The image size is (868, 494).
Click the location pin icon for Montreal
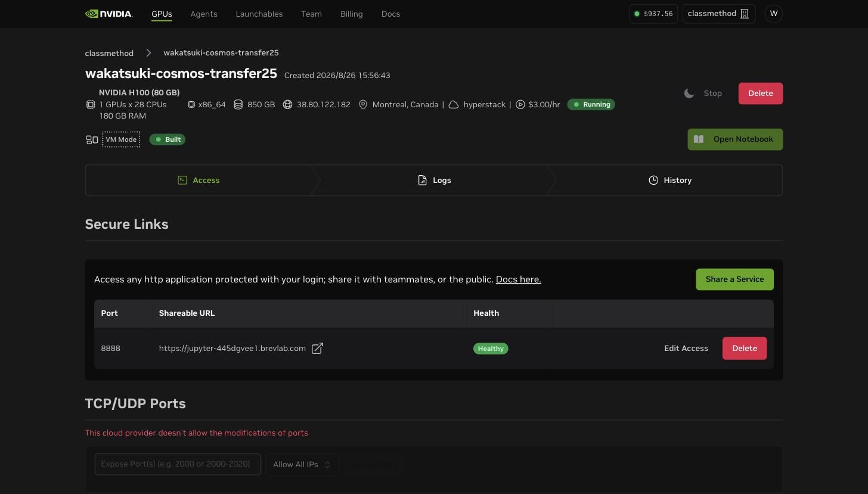tap(363, 104)
